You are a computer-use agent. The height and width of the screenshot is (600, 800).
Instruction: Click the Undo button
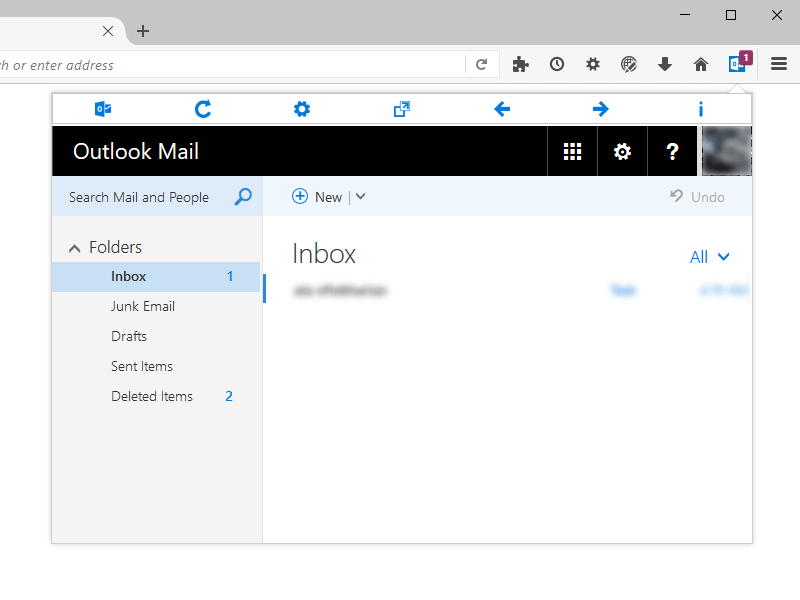pos(697,197)
